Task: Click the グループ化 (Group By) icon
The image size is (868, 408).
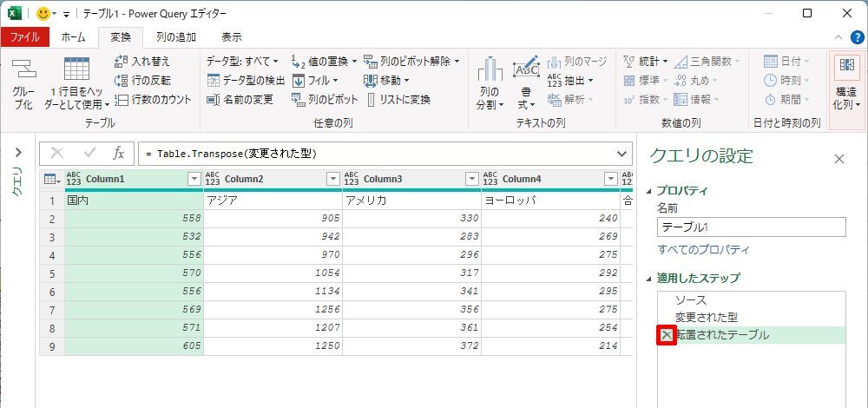Action: point(23,84)
